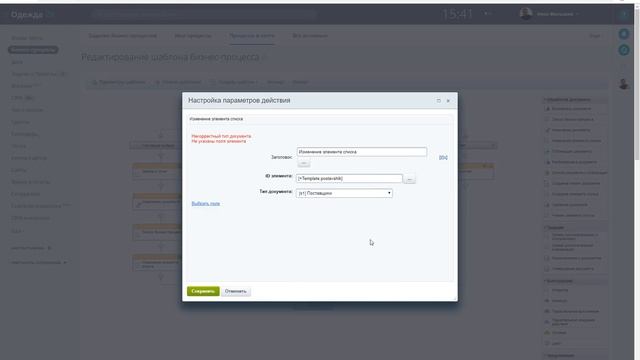Click the small ellipsis button under Заголовок
This screenshot has height=360, width=640.
coord(303,163)
